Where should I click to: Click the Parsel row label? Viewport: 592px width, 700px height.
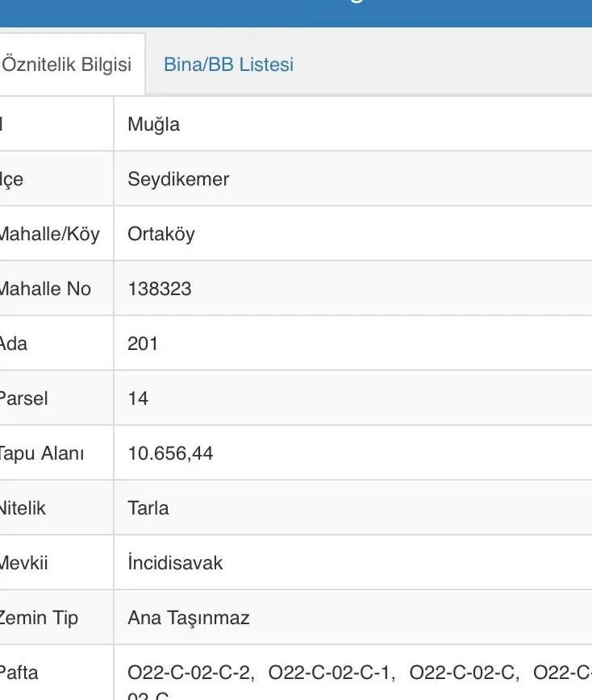pyautogui.click(x=24, y=398)
